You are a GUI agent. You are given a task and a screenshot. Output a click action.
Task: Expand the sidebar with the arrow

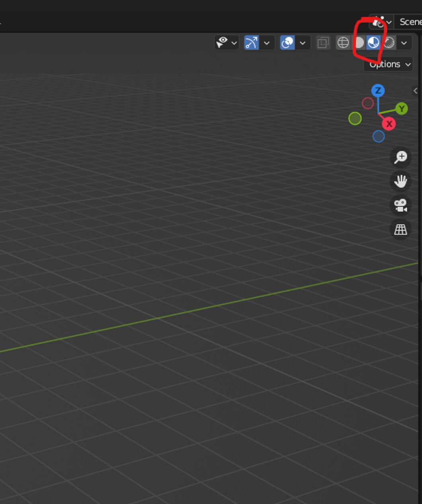tap(416, 91)
